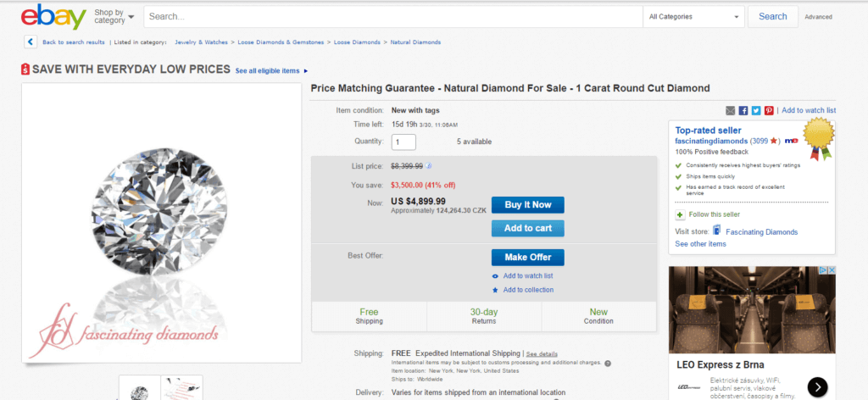Click the star icon beside Add to collection
The height and width of the screenshot is (400, 868).
(x=495, y=290)
